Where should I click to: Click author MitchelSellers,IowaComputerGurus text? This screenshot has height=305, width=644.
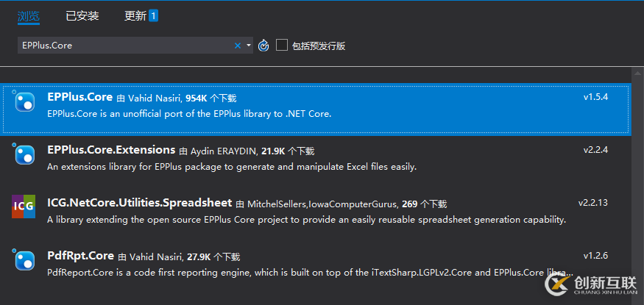[322, 204]
